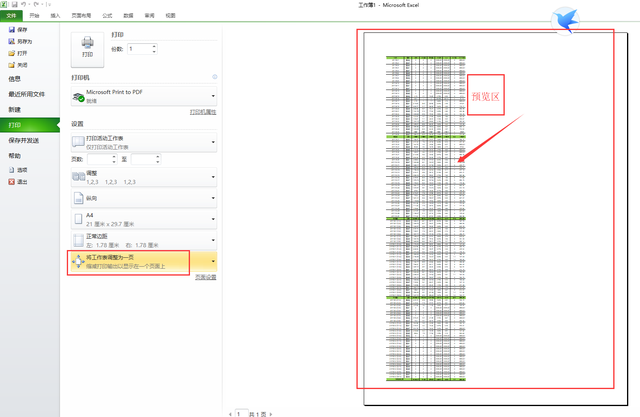Open 纵向 portrait orientation dropdown

tap(144, 198)
